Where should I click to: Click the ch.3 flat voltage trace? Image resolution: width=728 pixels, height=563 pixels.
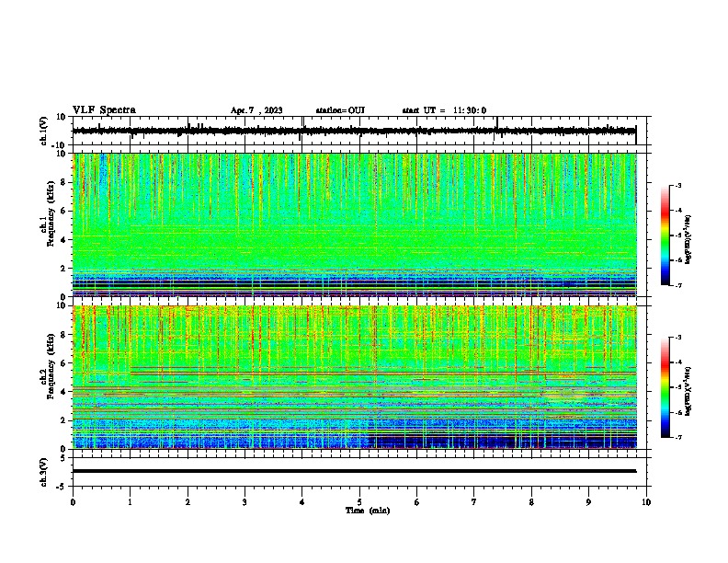354,471
